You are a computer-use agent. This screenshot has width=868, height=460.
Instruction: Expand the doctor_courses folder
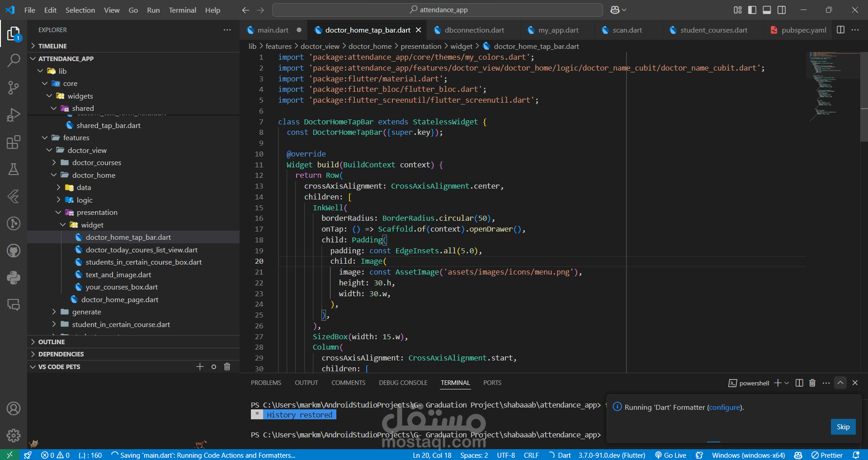96,162
